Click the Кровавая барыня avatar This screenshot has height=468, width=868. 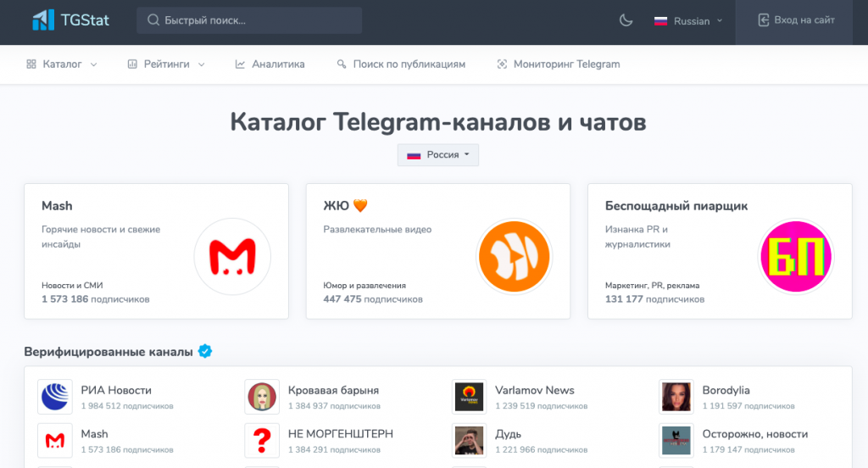(262, 397)
